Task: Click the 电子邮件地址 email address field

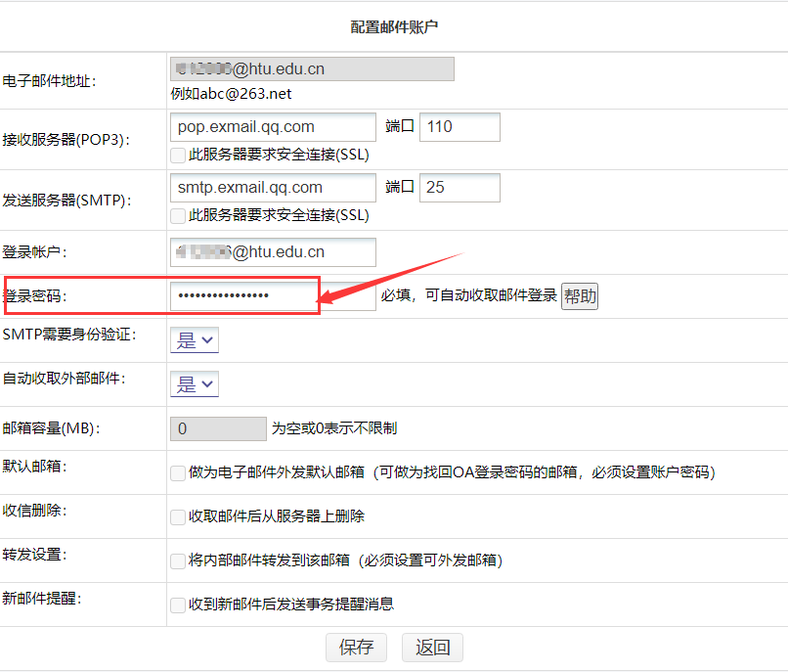Action: point(312,68)
